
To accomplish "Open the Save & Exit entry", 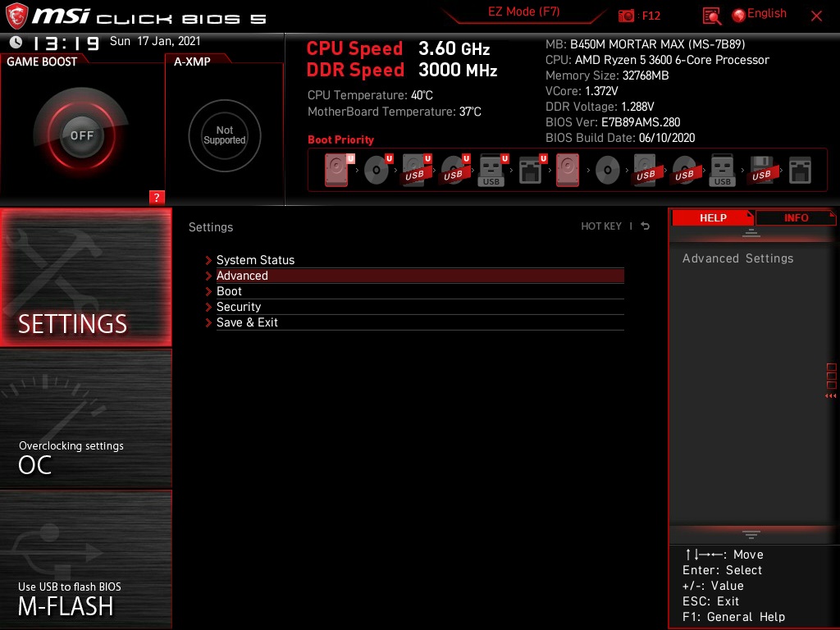I will point(420,322).
